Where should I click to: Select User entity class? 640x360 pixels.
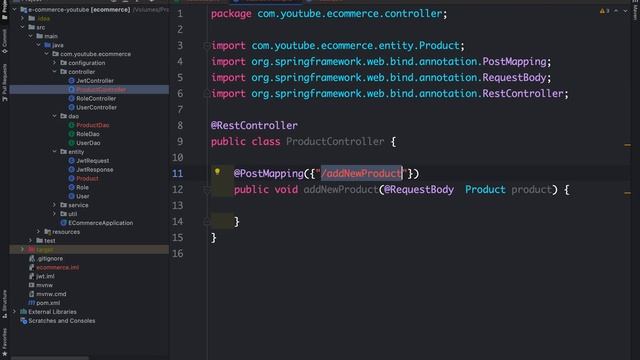(x=82, y=196)
